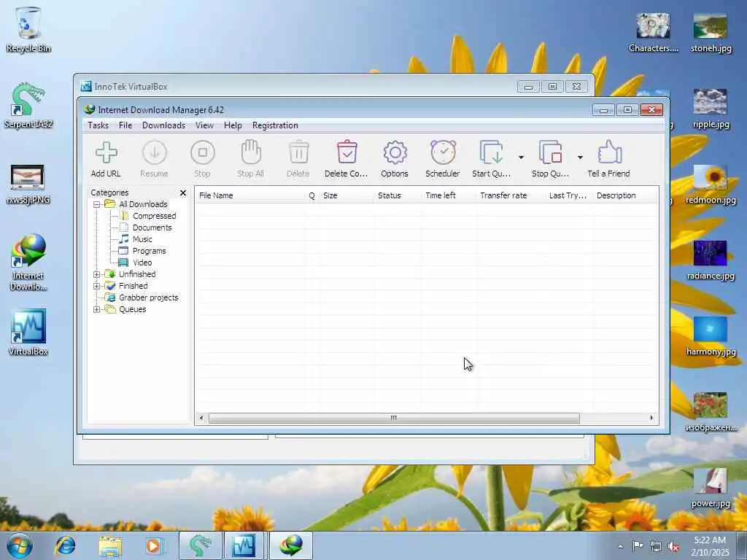Click the Tell a Friend thumbs-up icon
The width and height of the screenshot is (747, 560).
tap(609, 152)
